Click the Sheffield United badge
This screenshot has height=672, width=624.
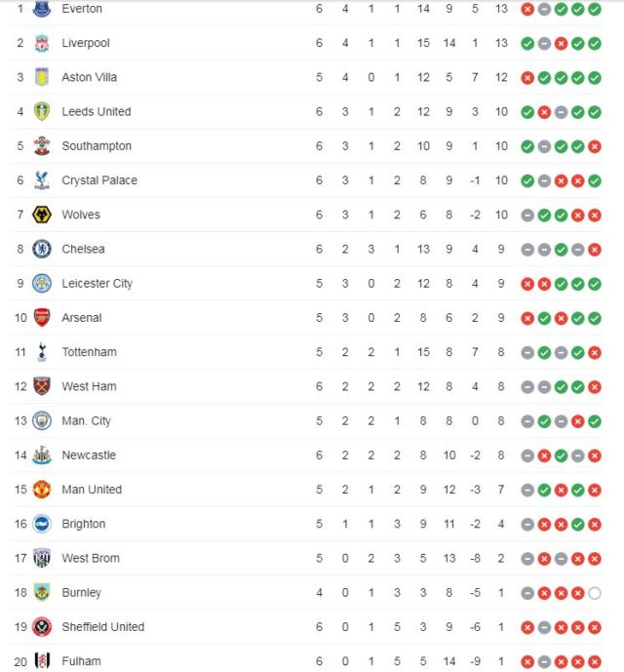[41, 627]
